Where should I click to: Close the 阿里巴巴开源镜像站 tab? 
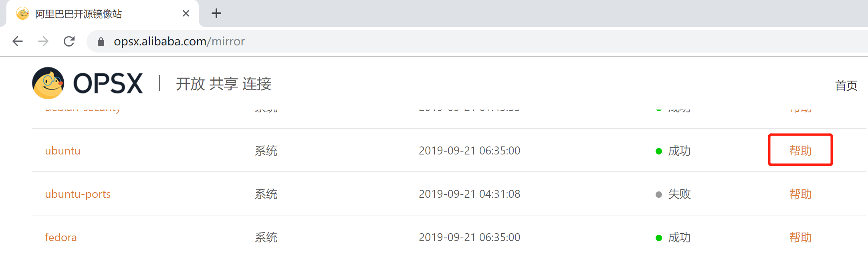186,14
